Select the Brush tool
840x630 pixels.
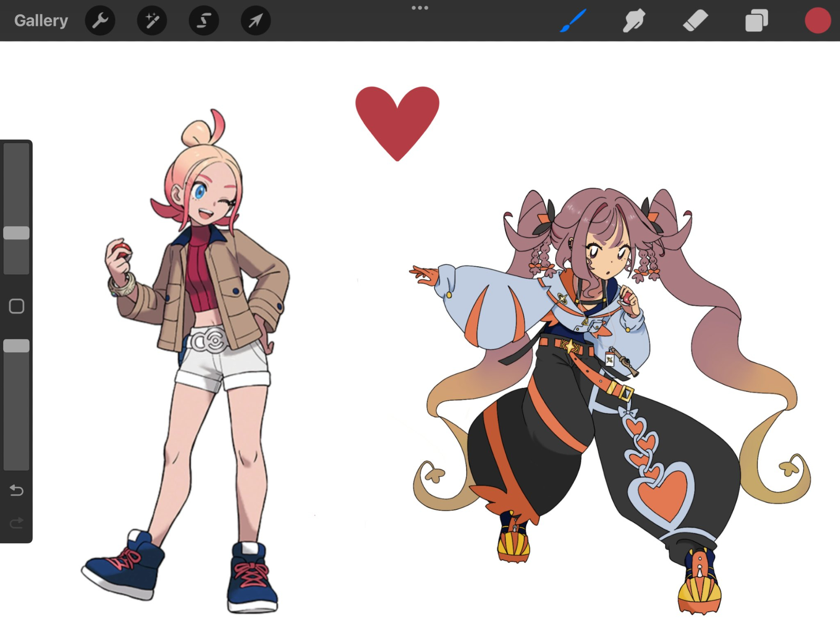pos(573,21)
